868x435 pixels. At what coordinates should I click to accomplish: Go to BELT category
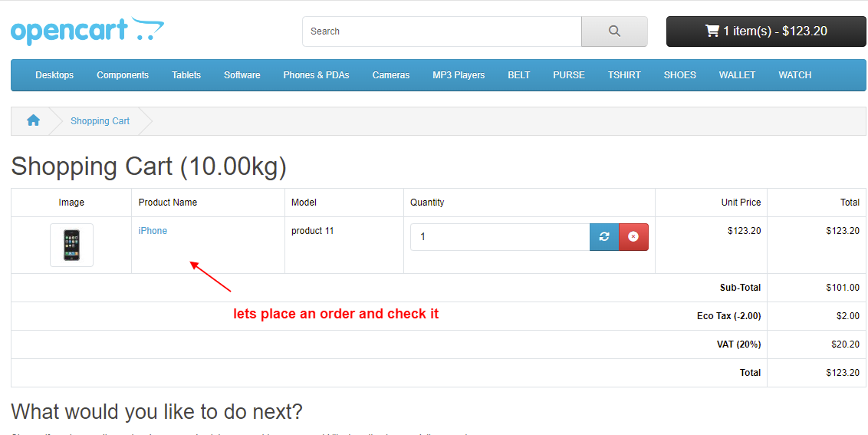tap(518, 75)
